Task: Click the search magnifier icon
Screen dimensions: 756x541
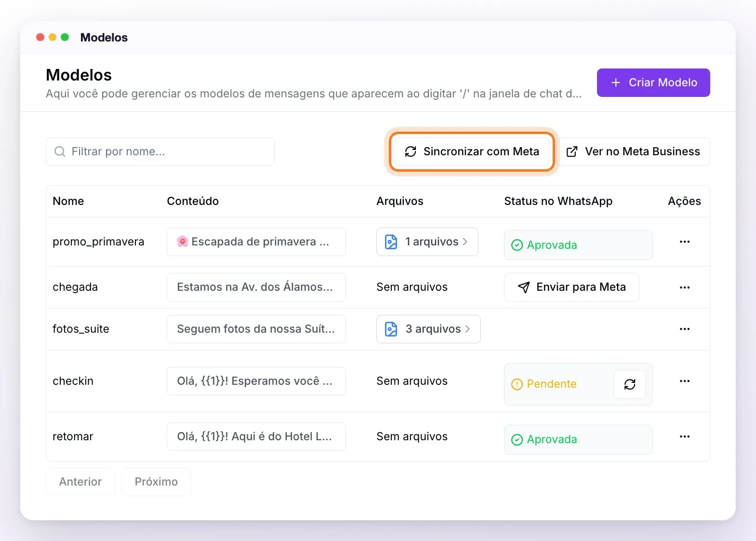Action: click(x=60, y=151)
